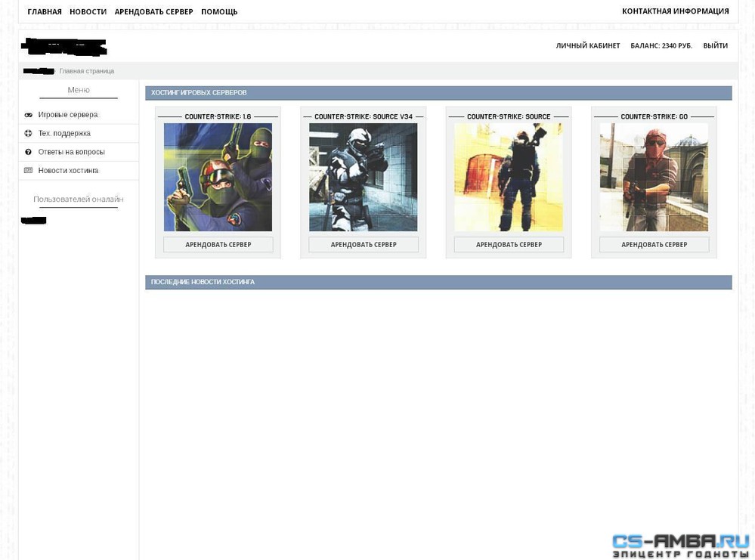Click the Counter-Strike: GO card title

click(x=654, y=116)
